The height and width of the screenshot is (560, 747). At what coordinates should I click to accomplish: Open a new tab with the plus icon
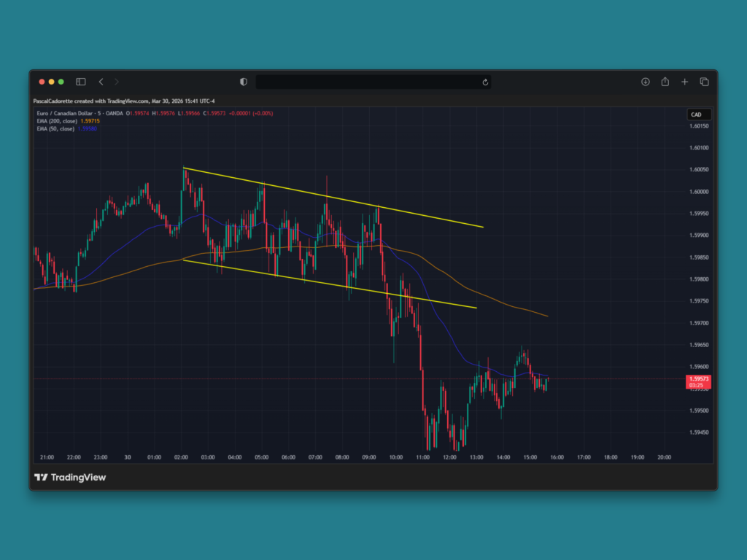point(684,82)
